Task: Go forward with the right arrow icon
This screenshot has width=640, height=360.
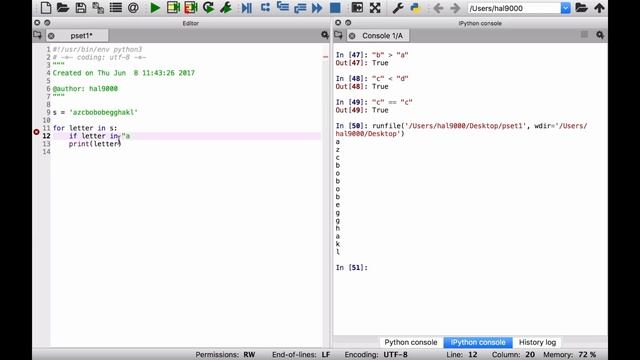Action: coord(455,8)
